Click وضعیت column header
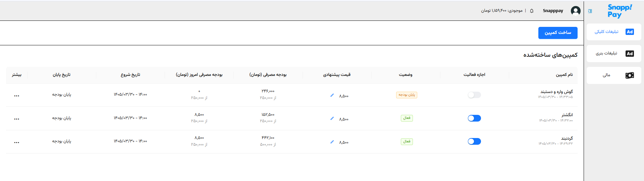Viewport: 644px width, 181px height. click(406, 75)
